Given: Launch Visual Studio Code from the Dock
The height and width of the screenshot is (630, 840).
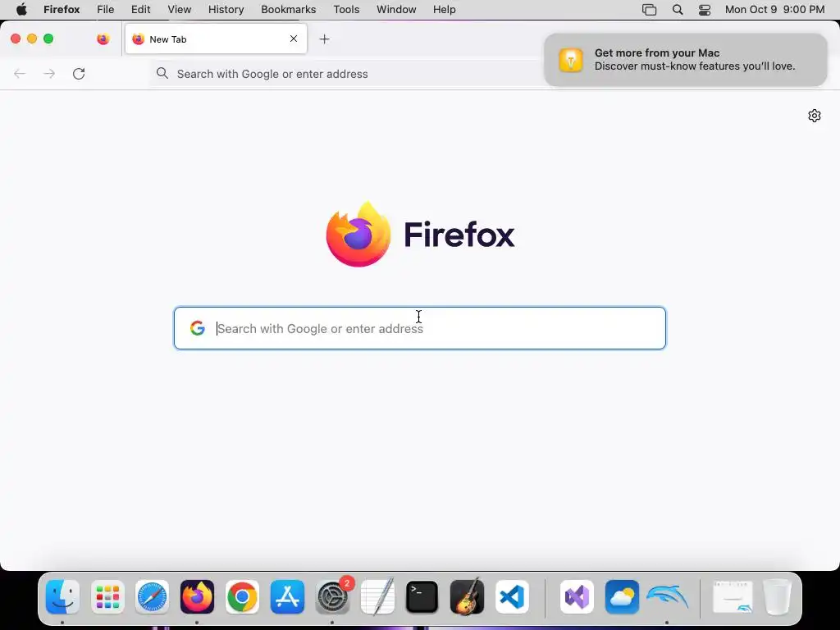Looking at the screenshot, I should (512, 597).
